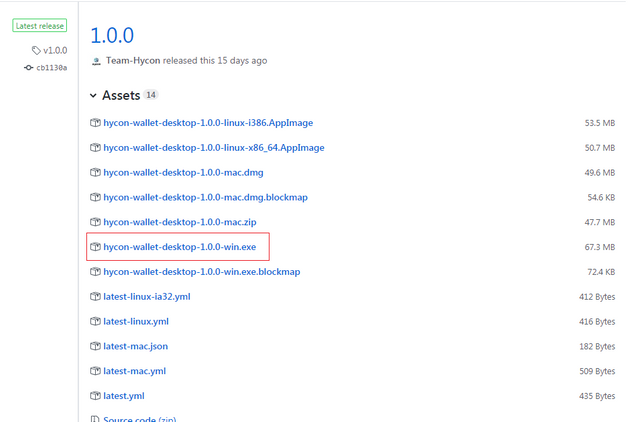Select the 435 Bytes size text
Viewport: 640px width, 422px height.
click(597, 396)
